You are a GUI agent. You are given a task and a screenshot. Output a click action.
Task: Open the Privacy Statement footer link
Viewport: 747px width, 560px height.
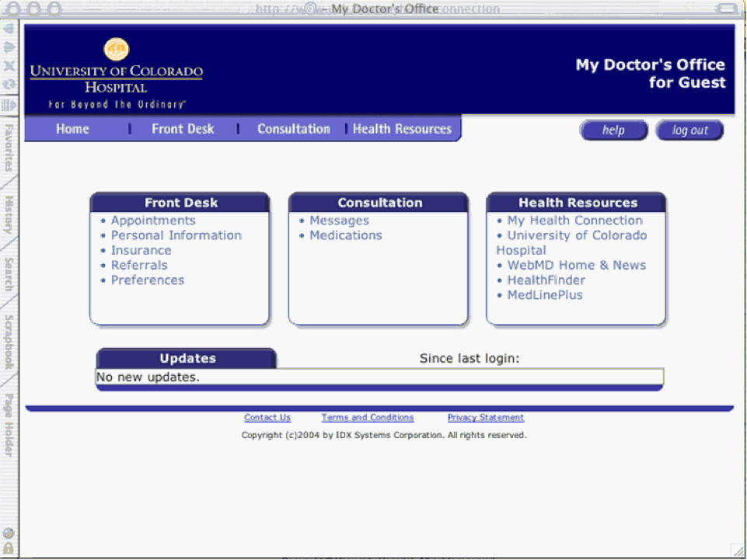coord(486,418)
